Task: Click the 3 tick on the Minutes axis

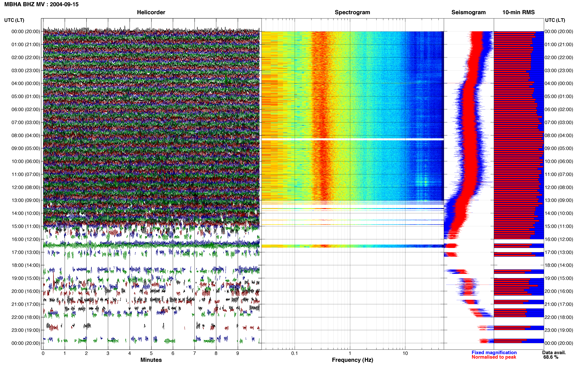Action: pos(108,353)
